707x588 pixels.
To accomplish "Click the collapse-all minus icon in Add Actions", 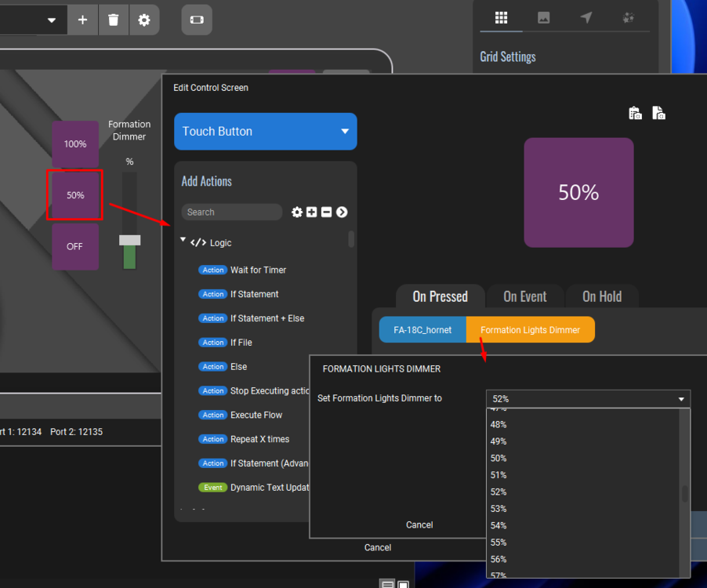I will (326, 212).
